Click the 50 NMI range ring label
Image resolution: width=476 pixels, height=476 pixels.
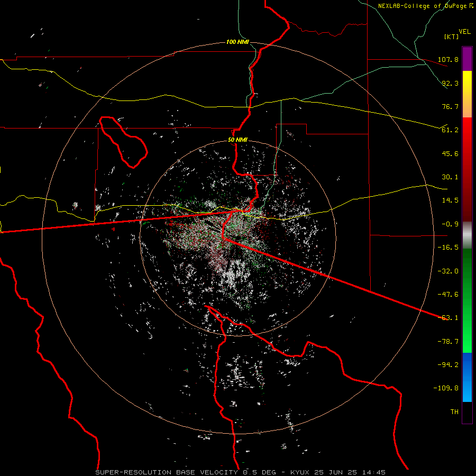(x=237, y=140)
